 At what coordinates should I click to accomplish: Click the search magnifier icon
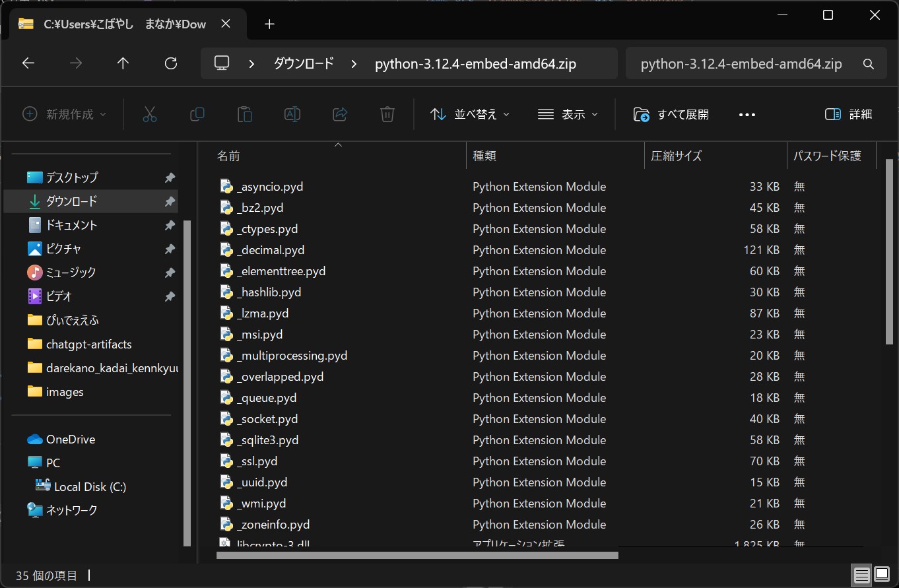(869, 64)
